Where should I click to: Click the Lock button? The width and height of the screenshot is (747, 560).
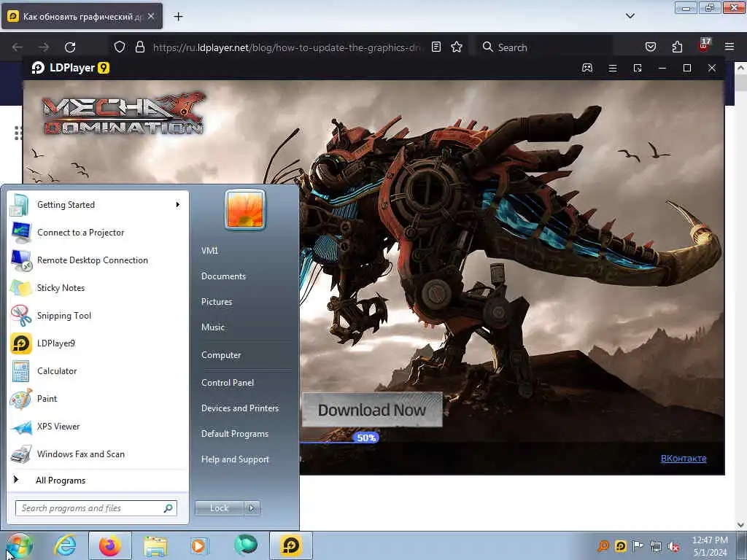point(219,508)
